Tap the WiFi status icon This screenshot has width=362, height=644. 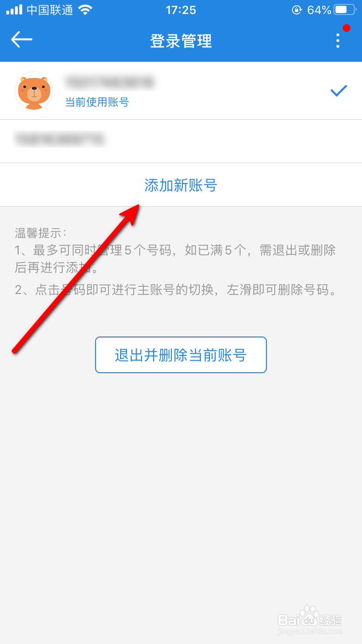pyautogui.click(x=85, y=10)
